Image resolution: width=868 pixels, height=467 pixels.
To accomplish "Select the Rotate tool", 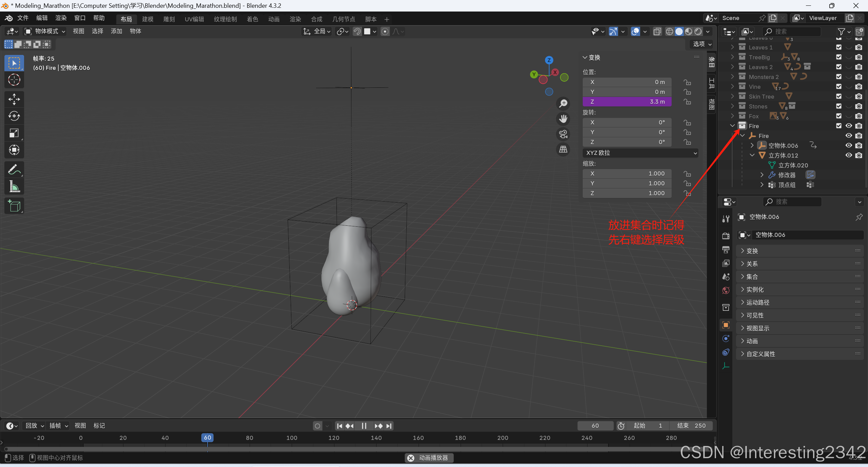I will coord(14,116).
